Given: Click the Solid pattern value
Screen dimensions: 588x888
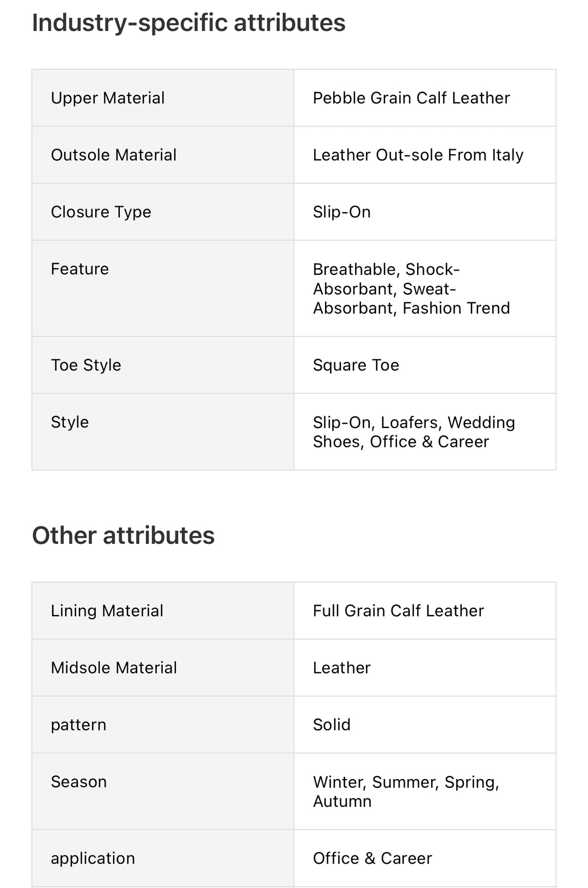Looking at the screenshot, I should click(332, 725).
